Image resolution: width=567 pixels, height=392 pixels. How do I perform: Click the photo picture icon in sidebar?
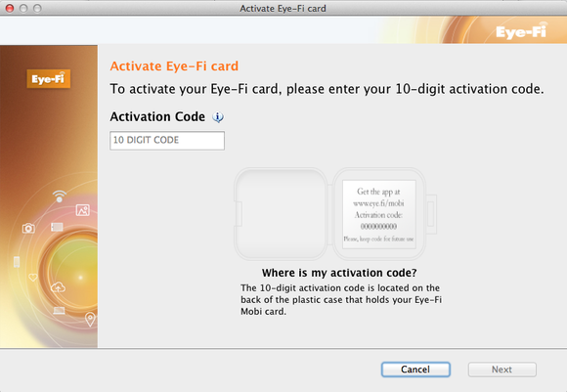(83, 210)
